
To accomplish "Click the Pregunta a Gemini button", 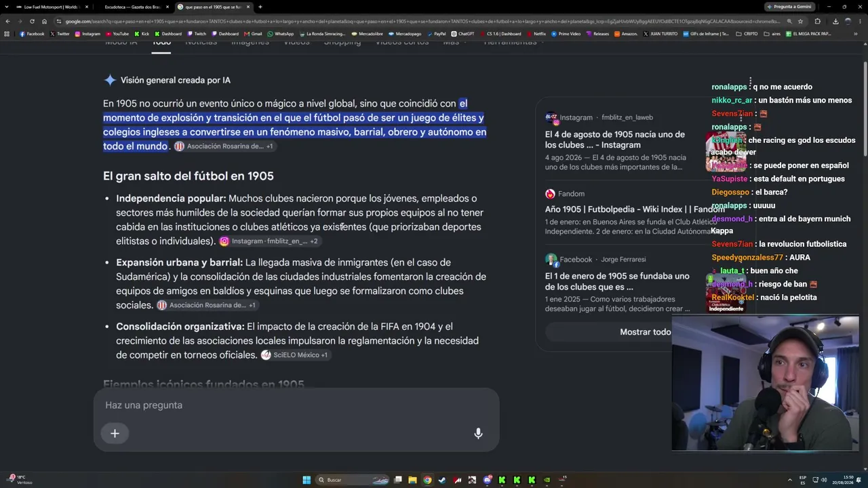I will tap(789, 7).
